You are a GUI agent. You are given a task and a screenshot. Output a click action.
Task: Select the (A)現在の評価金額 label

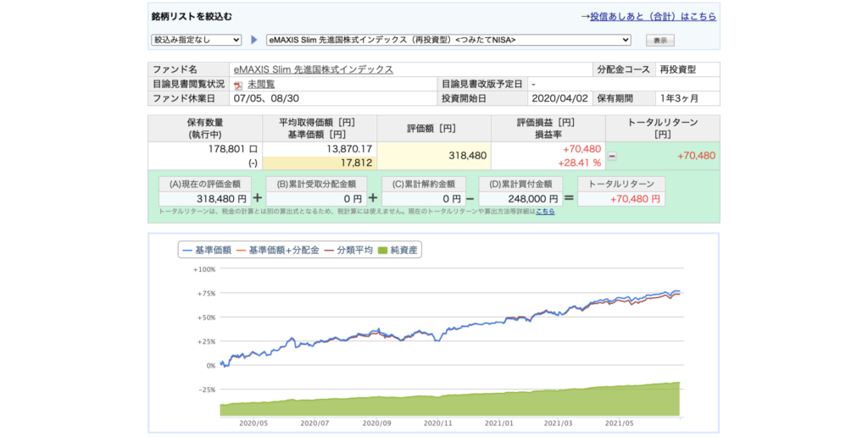pyautogui.click(x=204, y=185)
